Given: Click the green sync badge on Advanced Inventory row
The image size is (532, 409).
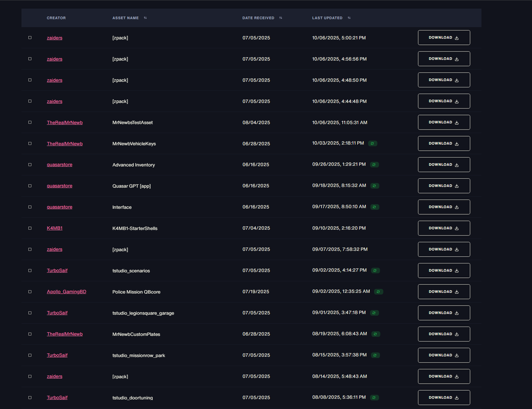Looking at the screenshot, I should point(374,165).
